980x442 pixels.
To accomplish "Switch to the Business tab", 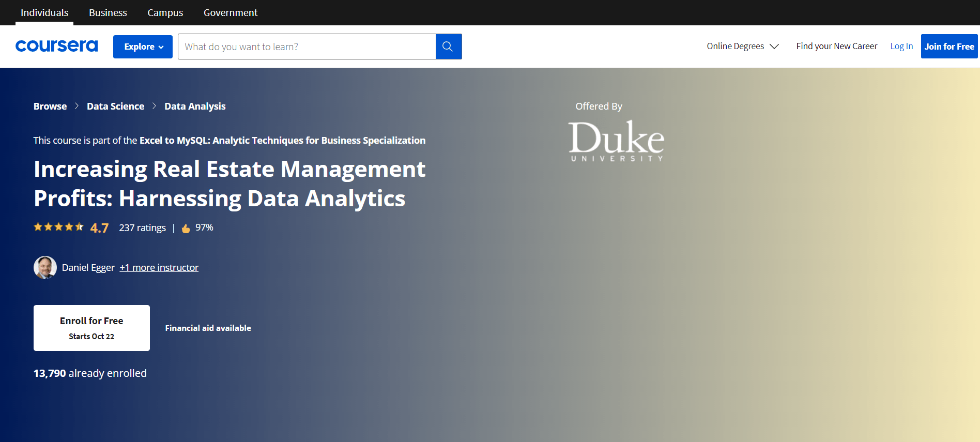I will (108, 12).
